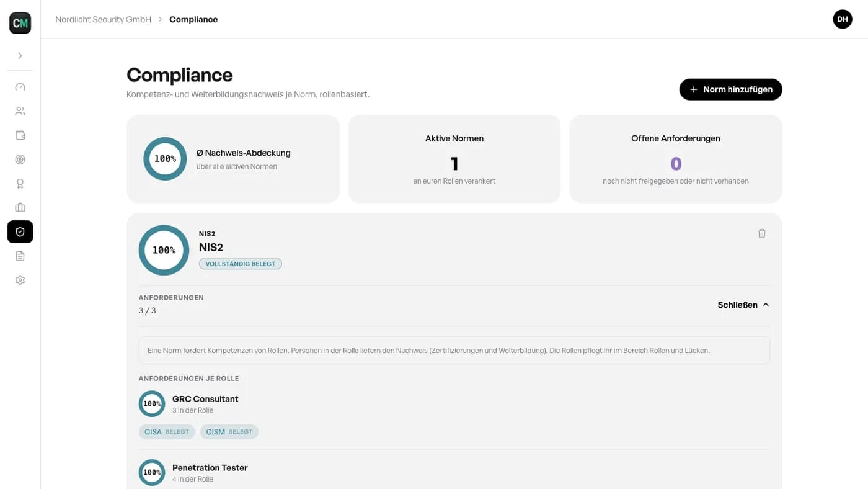This screenshot has width=868, height=489.
Task: Click the CM app logo
Action: pos(20,23)
